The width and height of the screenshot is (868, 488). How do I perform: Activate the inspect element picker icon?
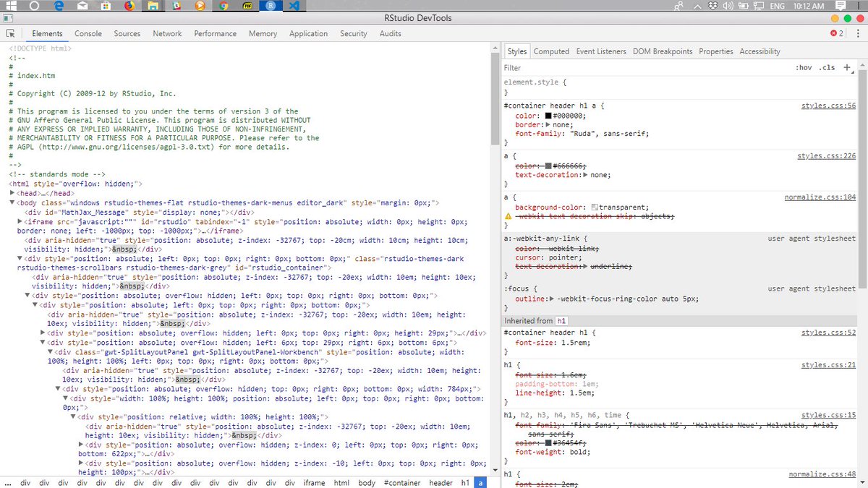pyautogui.click(x=11, y=33)
